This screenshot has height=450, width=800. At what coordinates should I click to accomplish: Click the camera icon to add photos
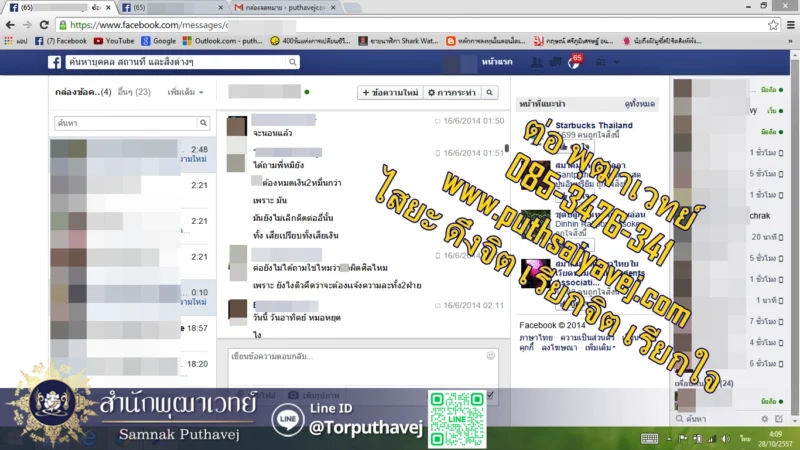point(293,395)
